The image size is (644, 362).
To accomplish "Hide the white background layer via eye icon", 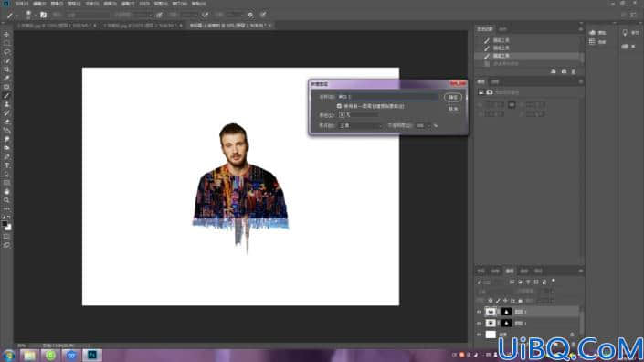I will click(x=479, y=335).
